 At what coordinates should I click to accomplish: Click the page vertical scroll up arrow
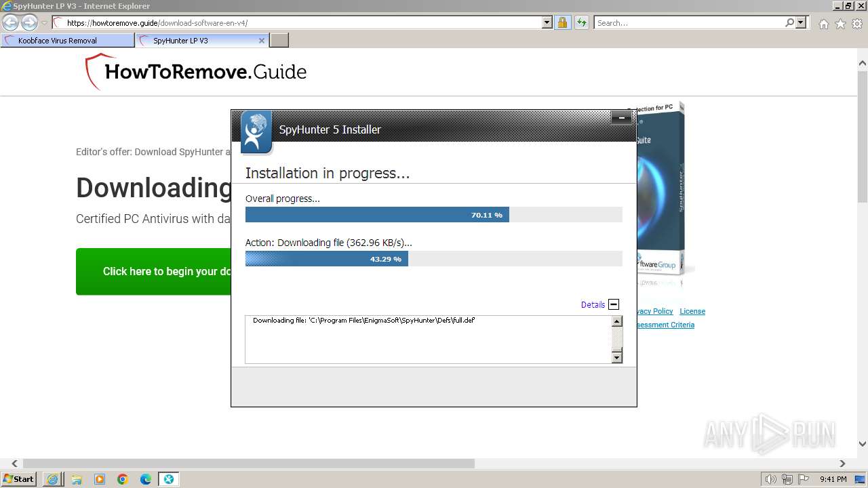pos(863,64)
